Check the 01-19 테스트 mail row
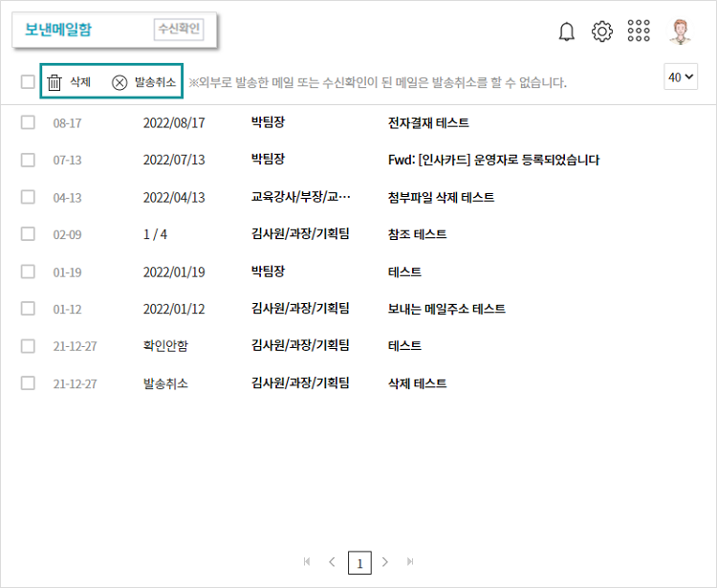717x588 pixels. coord(28,272)
